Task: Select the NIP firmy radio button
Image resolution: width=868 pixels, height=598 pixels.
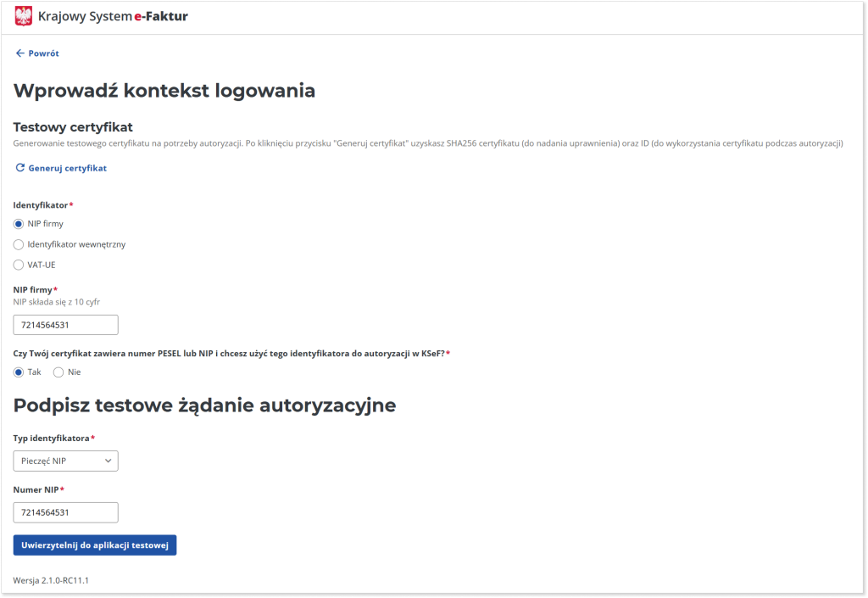Action: tap(19, 224)
